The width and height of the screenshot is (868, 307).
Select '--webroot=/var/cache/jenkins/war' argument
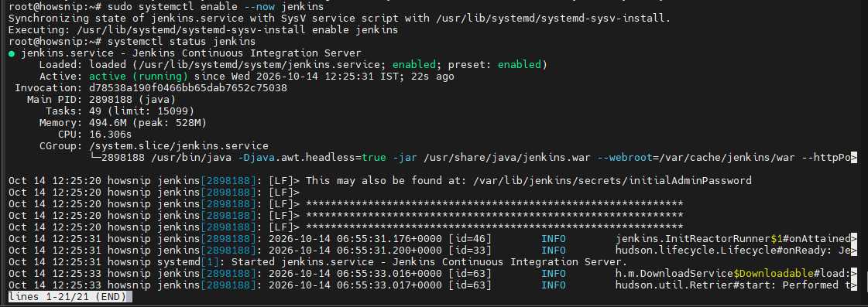click(x=696, y=158)
